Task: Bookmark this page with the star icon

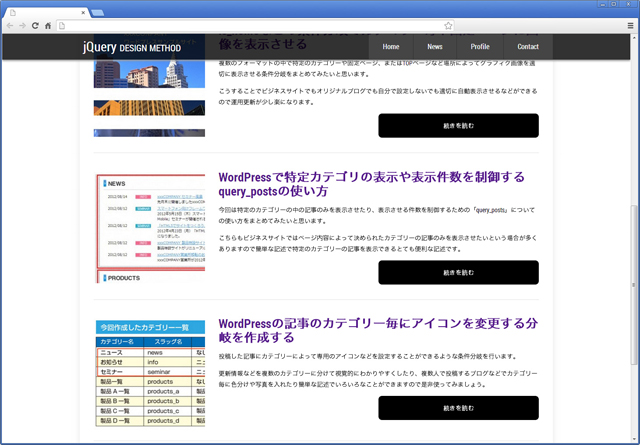Action: click(448, 25)
